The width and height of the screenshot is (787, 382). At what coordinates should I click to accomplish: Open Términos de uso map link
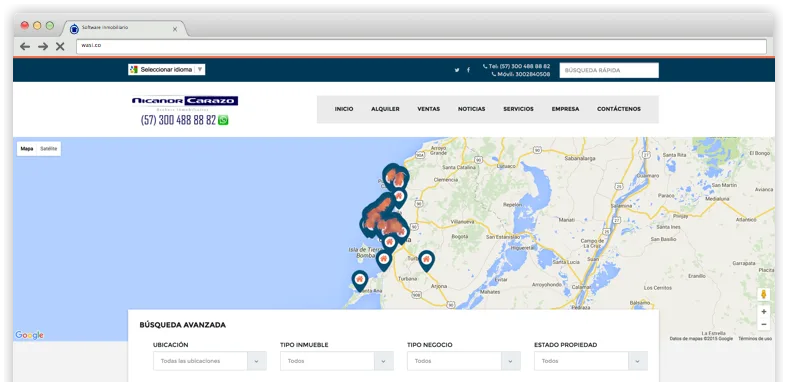755,339
